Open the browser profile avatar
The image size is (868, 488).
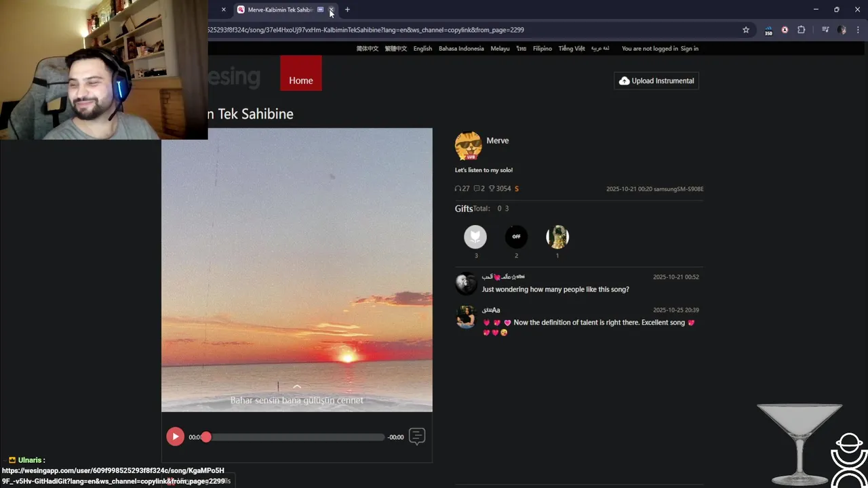[842, 30]
